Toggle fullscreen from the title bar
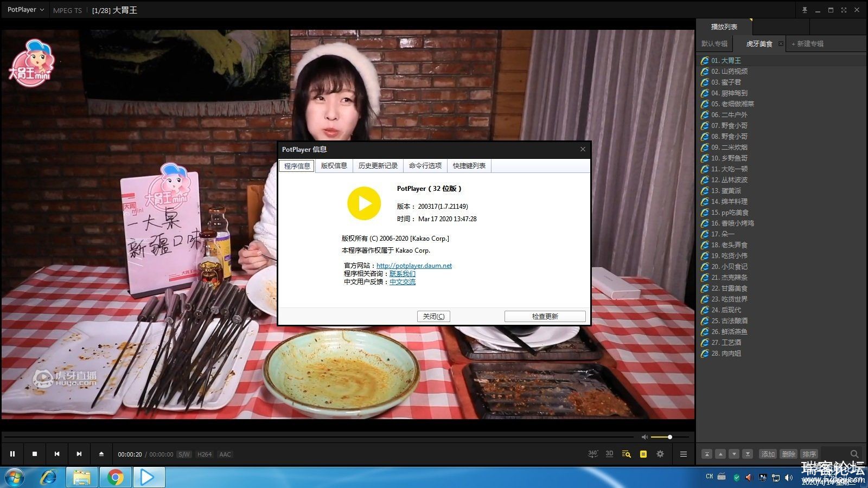The image size is (868, 488). pos(844,10)
